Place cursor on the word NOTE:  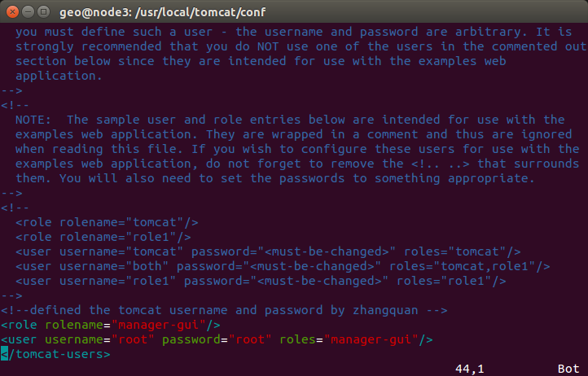tap(33, 120)
